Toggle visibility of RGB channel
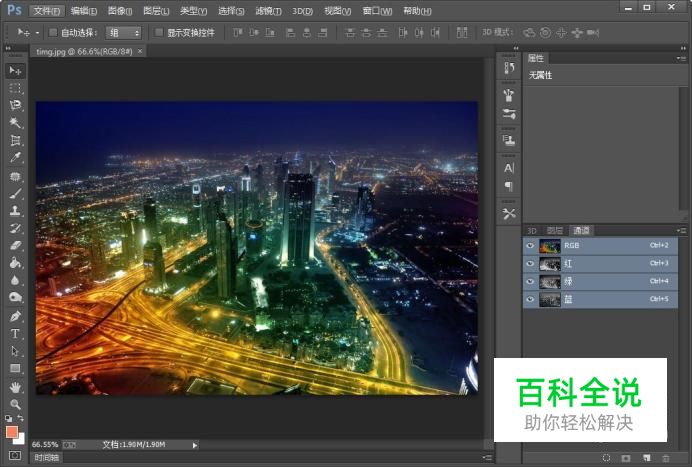 (x=530, y=246)
